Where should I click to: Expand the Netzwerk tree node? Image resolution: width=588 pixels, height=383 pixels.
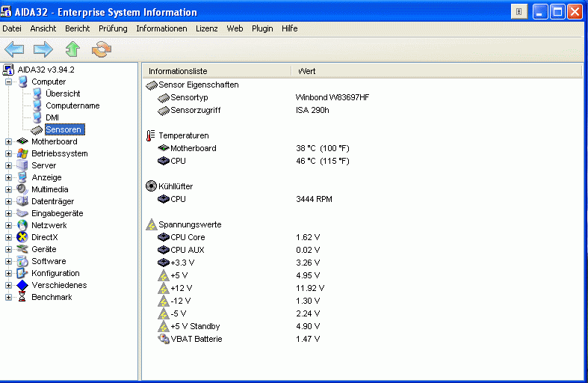9,225
